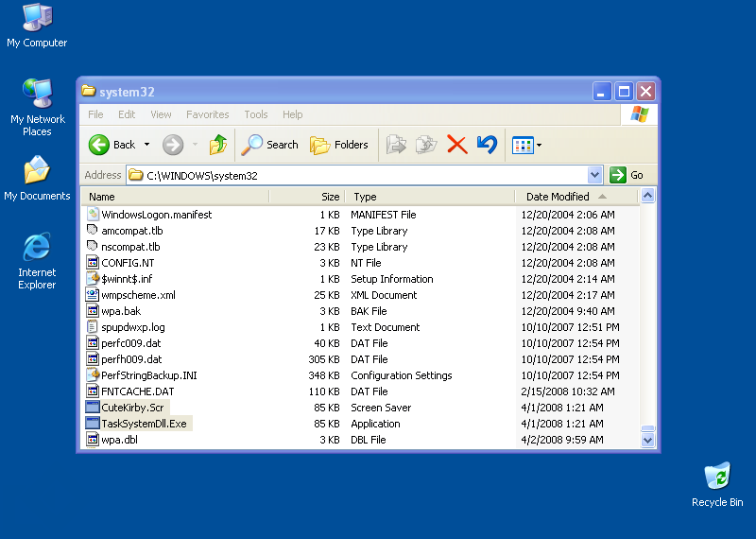
Task: Select the $winnt$.inf file icon
Action: (x=93, y=278)
